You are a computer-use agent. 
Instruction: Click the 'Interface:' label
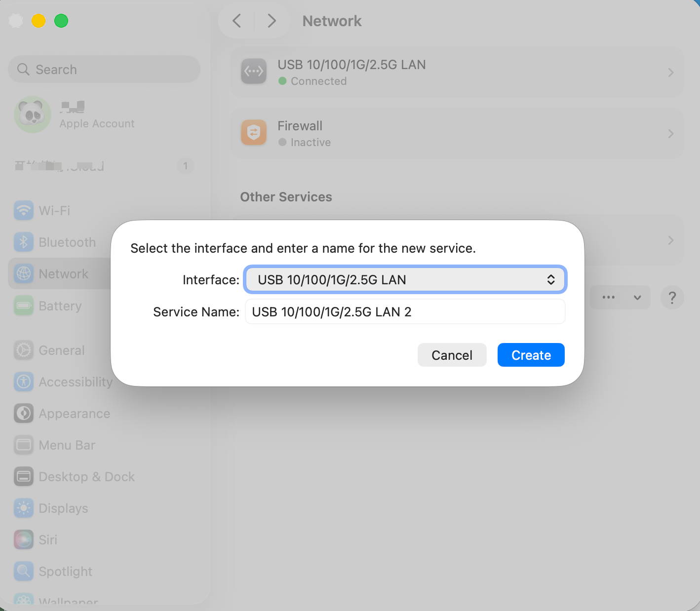coord(211,280)
